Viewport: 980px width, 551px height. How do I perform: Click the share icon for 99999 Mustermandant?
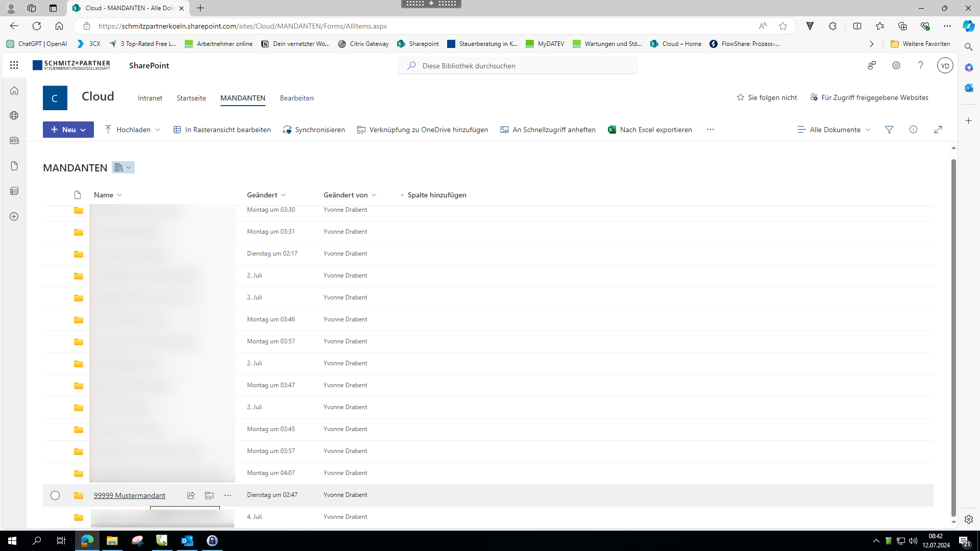(x=191, y=495)
